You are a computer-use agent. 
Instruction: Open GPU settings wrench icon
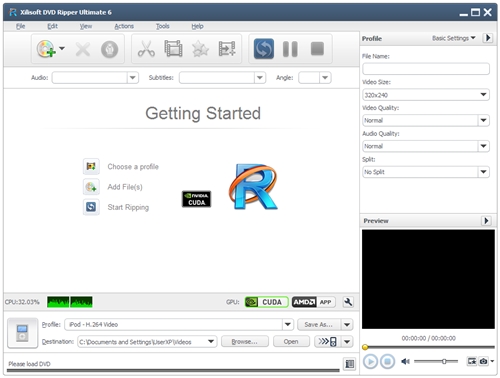[x=348, y=302]
